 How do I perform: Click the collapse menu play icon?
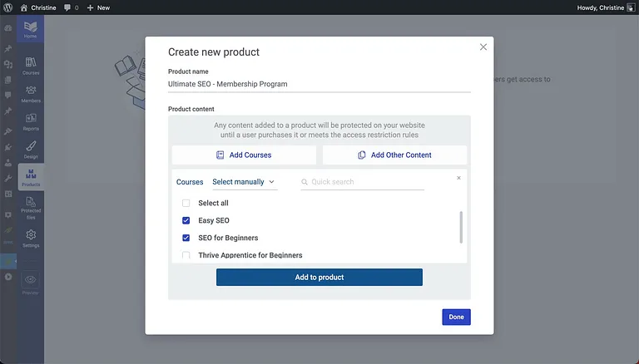7,277
